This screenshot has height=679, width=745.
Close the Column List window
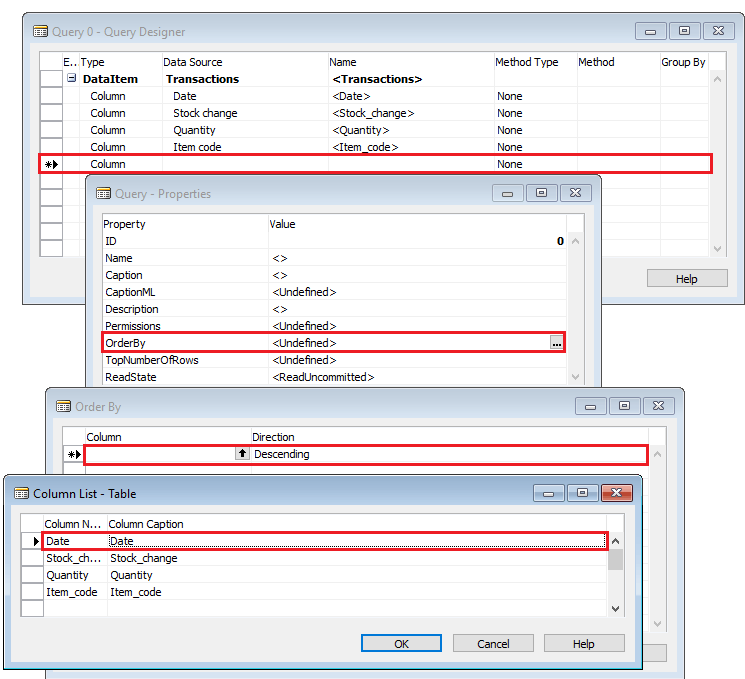(x=617, y=493)
